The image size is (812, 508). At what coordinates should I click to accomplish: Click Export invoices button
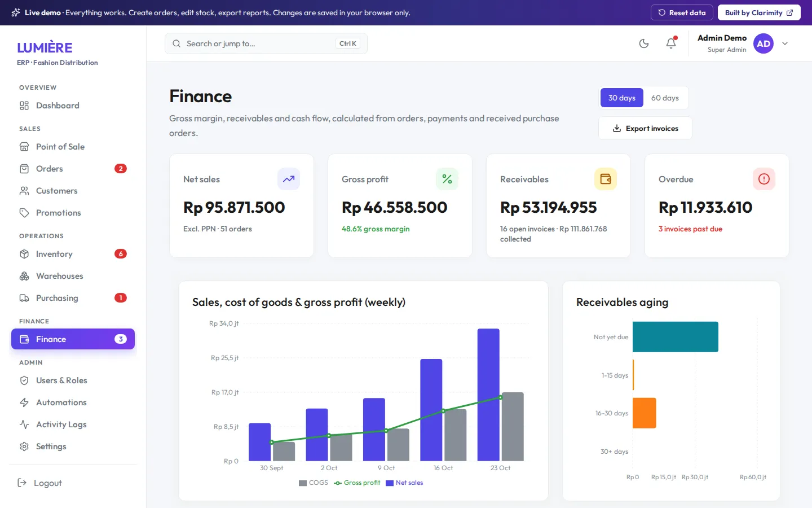point(645,128)
